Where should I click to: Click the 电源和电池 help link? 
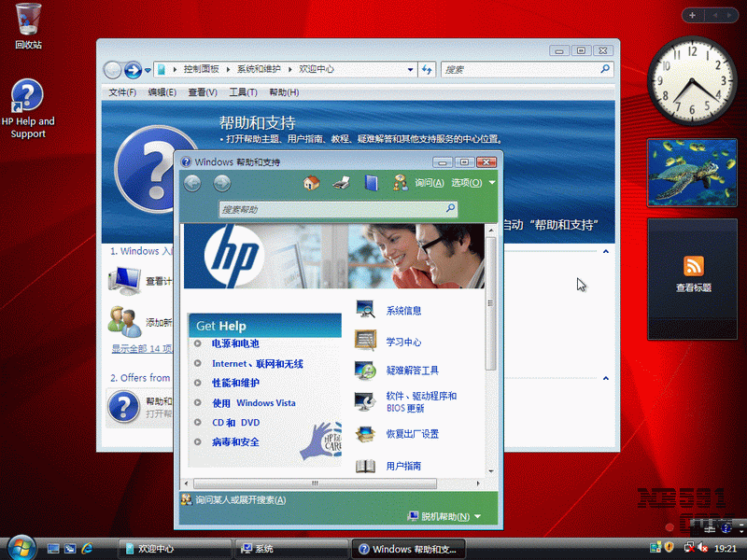pos(235,343)
